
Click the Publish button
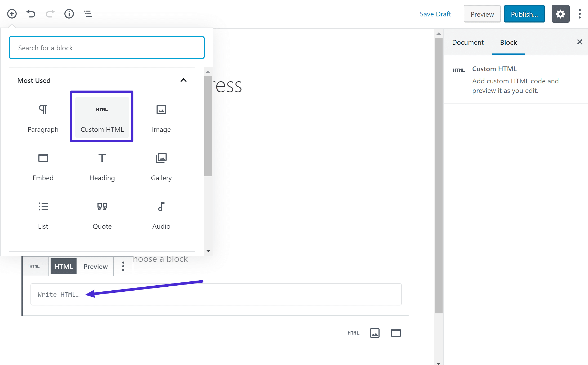coord(524,14)
